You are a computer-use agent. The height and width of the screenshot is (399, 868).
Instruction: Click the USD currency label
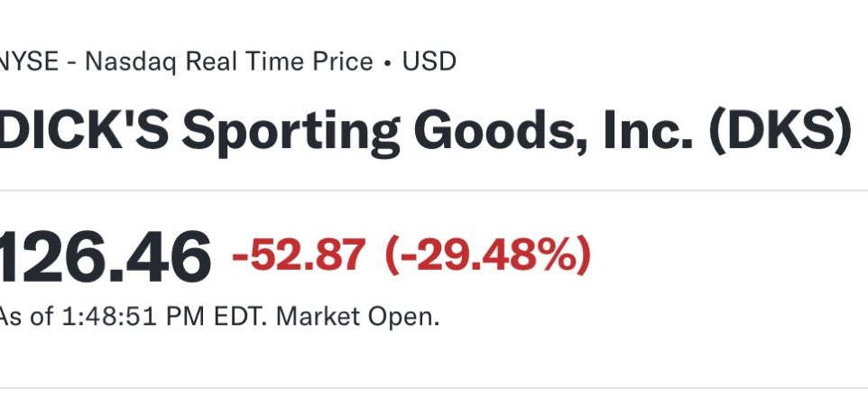[x=429, y=61]
